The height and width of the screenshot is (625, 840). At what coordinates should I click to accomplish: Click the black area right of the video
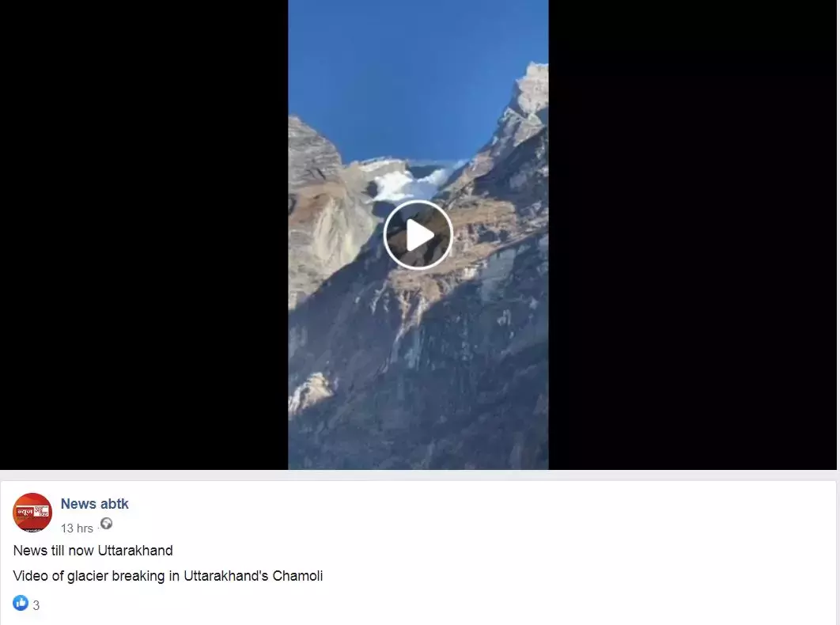[x=692, y=235]
